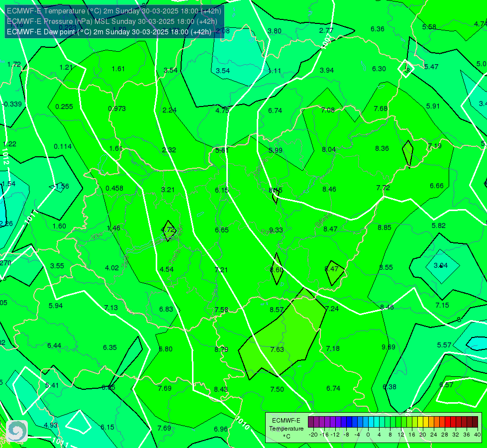Click the 5.58 temperature value
This screenshot has width=487, height=448.
429,27
